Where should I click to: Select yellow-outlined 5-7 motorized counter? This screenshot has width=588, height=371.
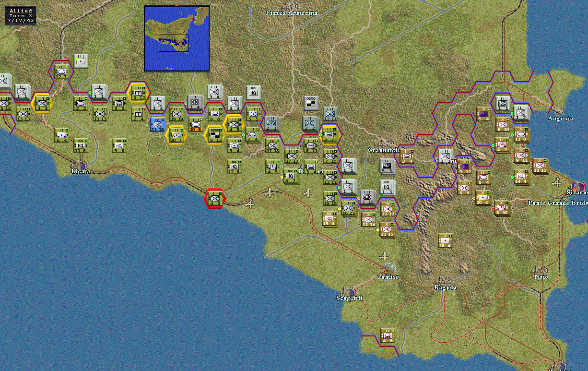pyautogui.click(x=330, y=135)
